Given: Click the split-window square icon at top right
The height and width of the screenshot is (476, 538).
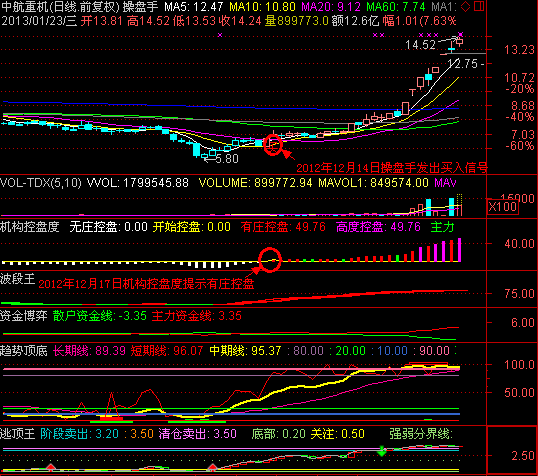Looking at the screenshot, I should pyautogui.click(x=479, y=6).
